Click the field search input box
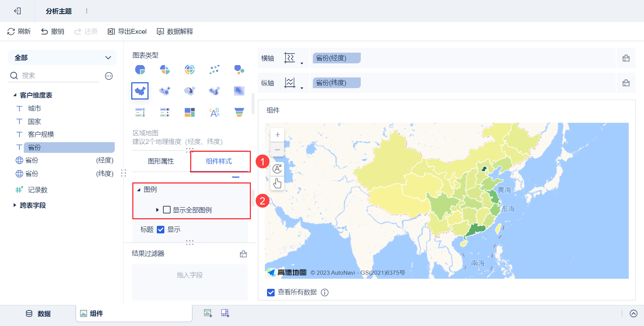Viewport: 644px width, 326px height. [59, 76]
